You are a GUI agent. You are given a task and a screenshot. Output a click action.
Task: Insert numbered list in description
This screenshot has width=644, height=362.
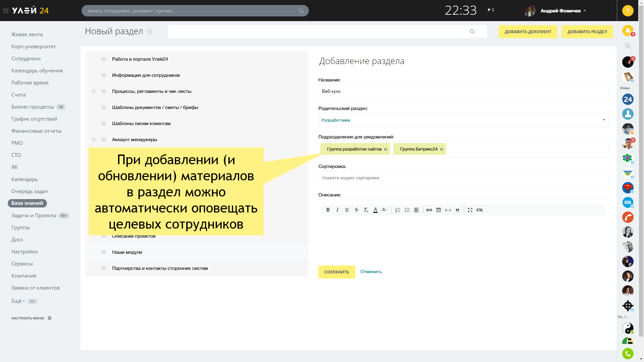tap(397, 210)
